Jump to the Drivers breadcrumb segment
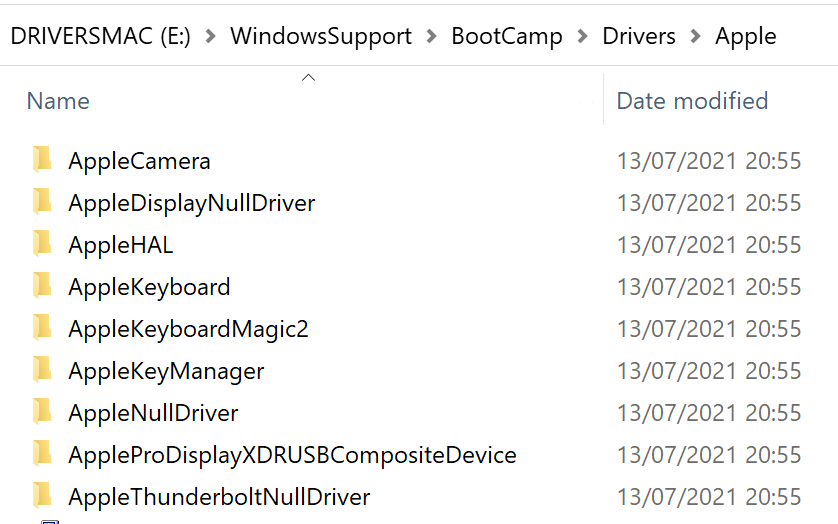Viewport: 838px width, 524px height. pyautogui.click(x=638, y=37)
